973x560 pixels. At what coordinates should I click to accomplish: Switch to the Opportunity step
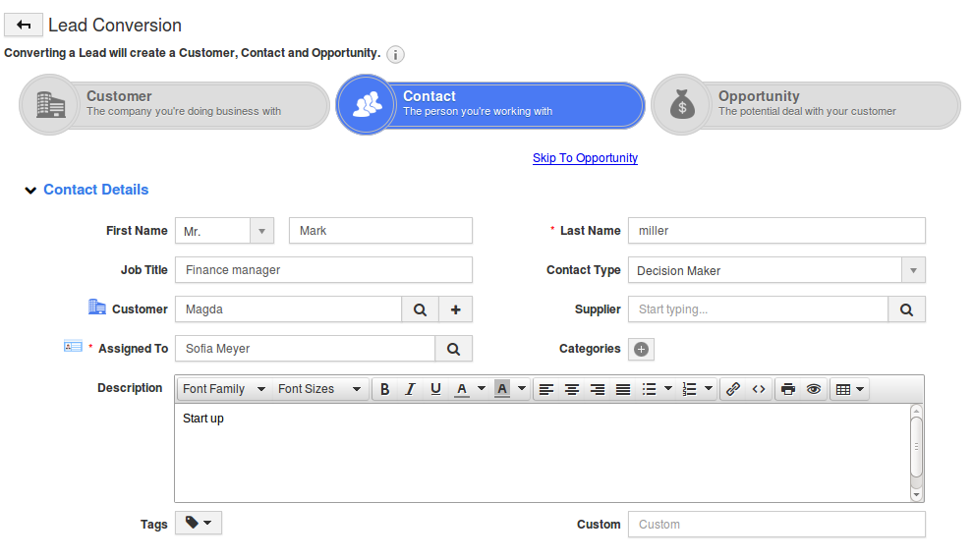tap(806, 105)
